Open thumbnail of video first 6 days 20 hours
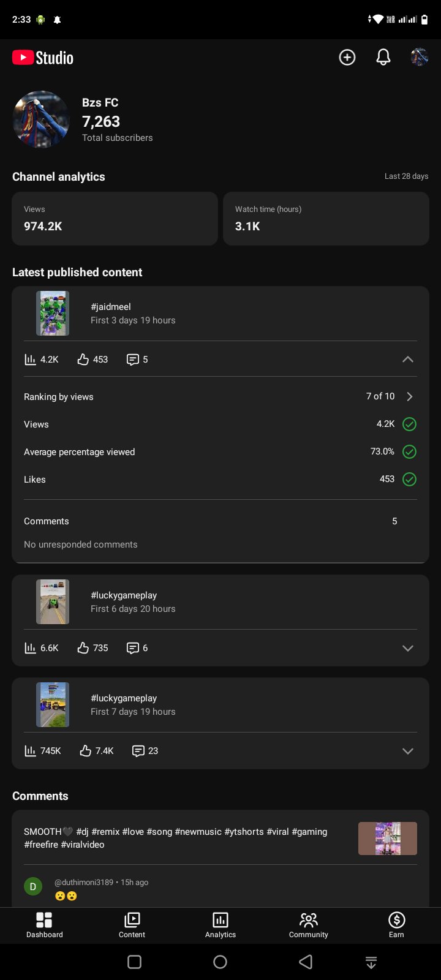The height and width of the screenshot is (980, 441). coord(53,601)
